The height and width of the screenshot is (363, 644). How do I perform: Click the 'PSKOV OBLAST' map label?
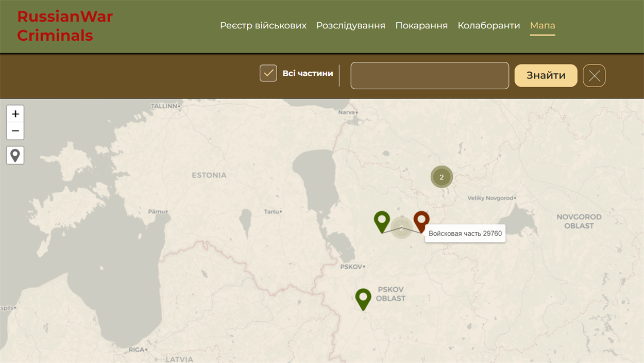(x=391, y=294)
